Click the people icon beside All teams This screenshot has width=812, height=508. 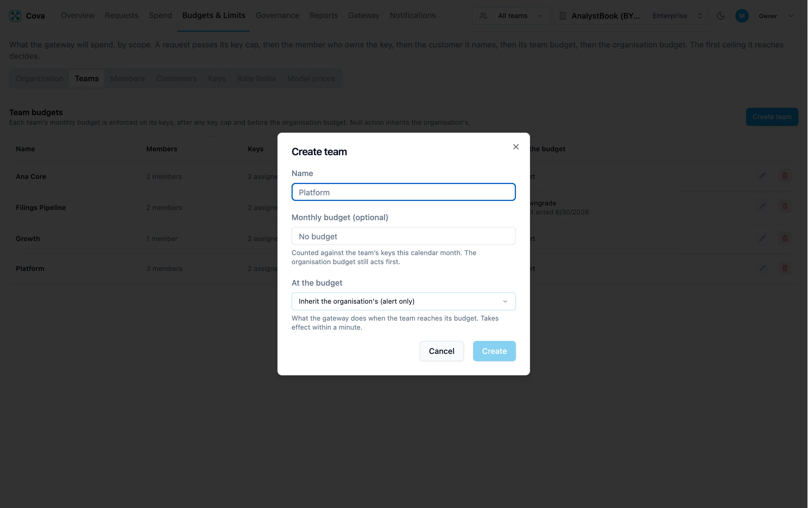(483, 16)
